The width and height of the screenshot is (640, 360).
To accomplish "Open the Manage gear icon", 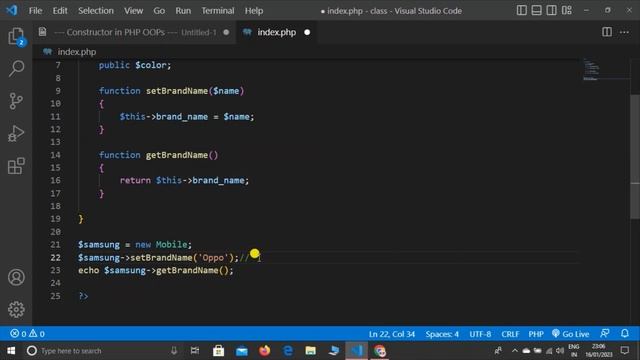I will click(16, 309).
